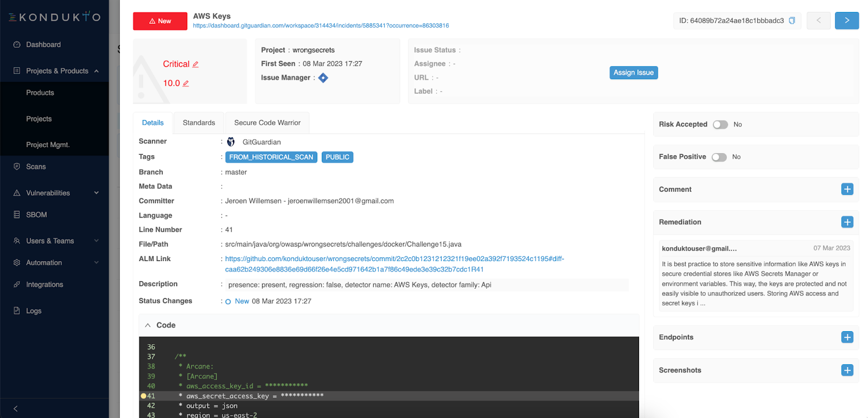This screenshot has width=868, height=418.
Task: Click the Automation gear icon
Action: (17, 262)
